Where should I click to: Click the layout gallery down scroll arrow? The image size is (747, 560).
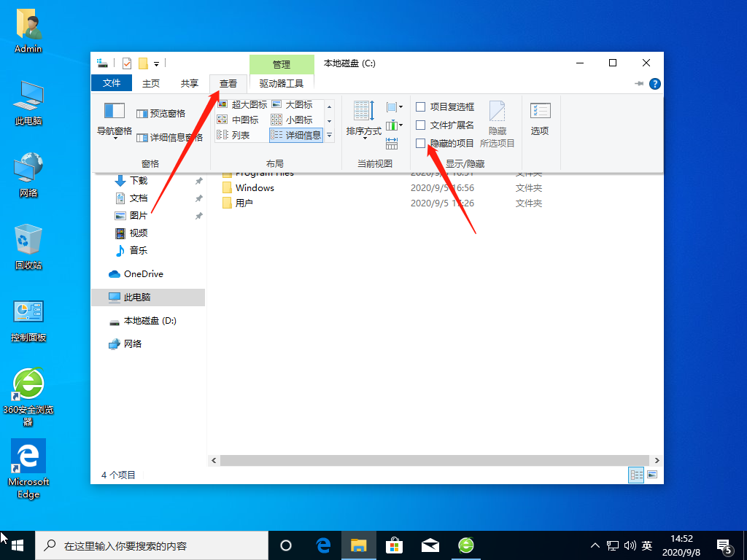click(x=329, y=121)
